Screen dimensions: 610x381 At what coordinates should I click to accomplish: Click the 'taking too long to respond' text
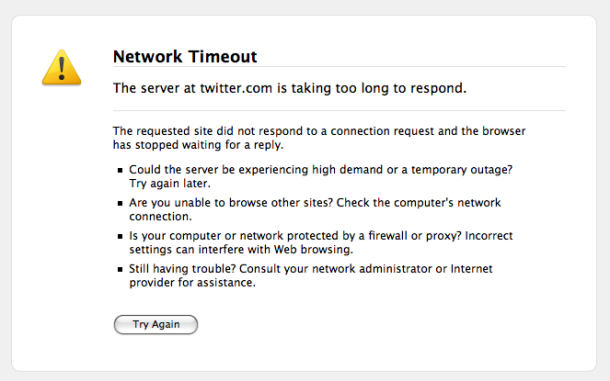tap(379, 88)
